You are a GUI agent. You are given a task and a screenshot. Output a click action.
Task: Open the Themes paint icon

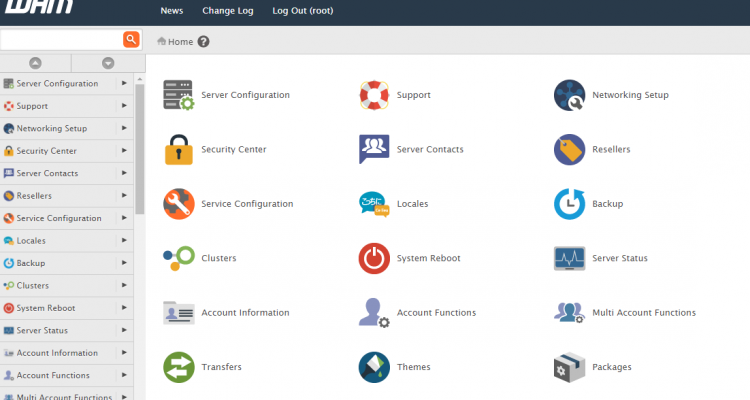pos(374,367)
